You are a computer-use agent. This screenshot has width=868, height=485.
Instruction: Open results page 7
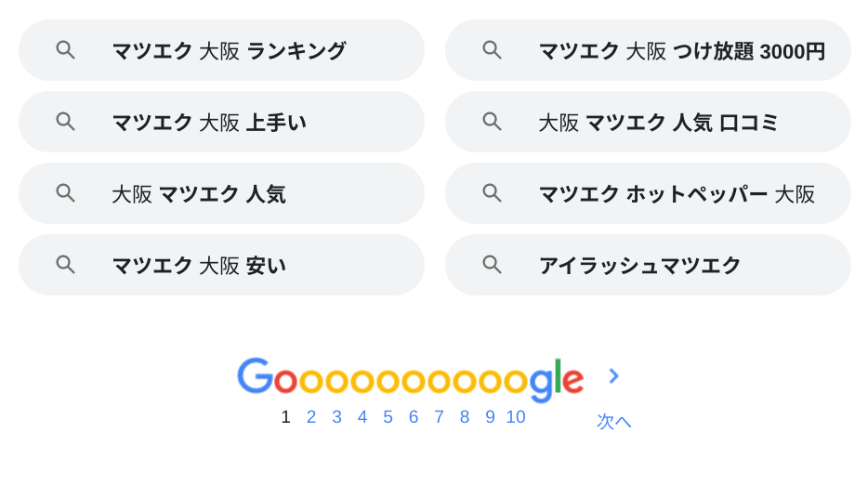pyautogui.click(x=439, y=417)
